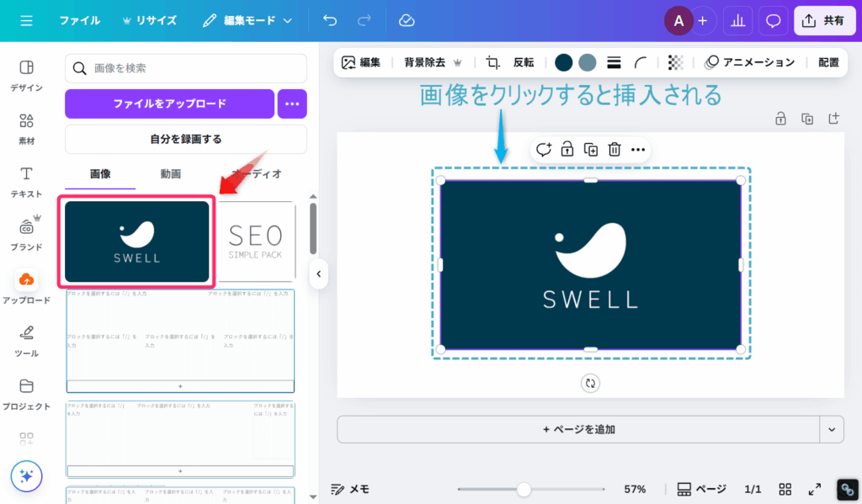This screenshot has width=862, height=504.
Task: Open grid view icon
Action: coord(785,489)
